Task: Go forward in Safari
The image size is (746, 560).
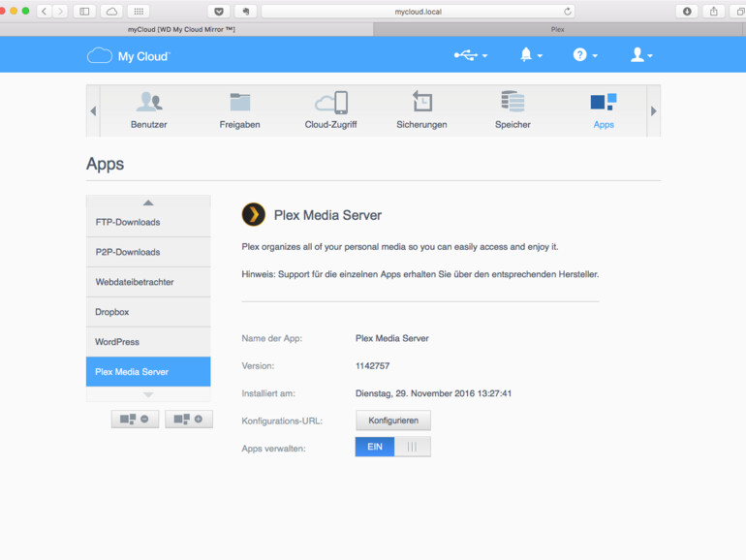Action: click(x=60, y=12)
